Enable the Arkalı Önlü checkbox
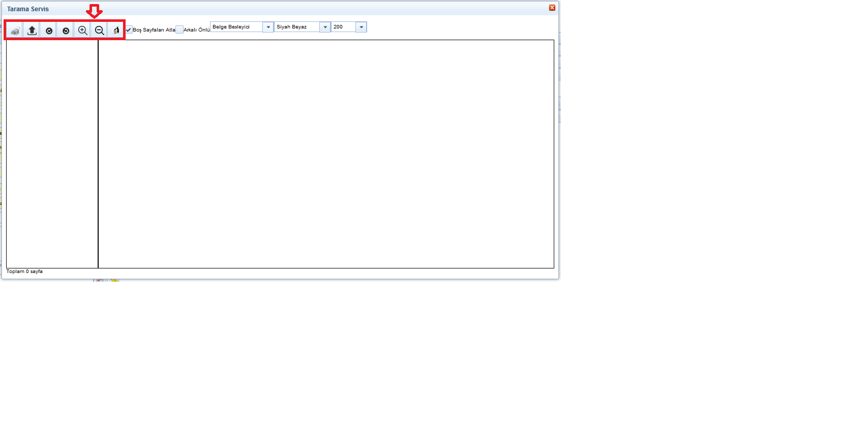The width and height of the screenshot is (868, 422). [x=179, y=29]
